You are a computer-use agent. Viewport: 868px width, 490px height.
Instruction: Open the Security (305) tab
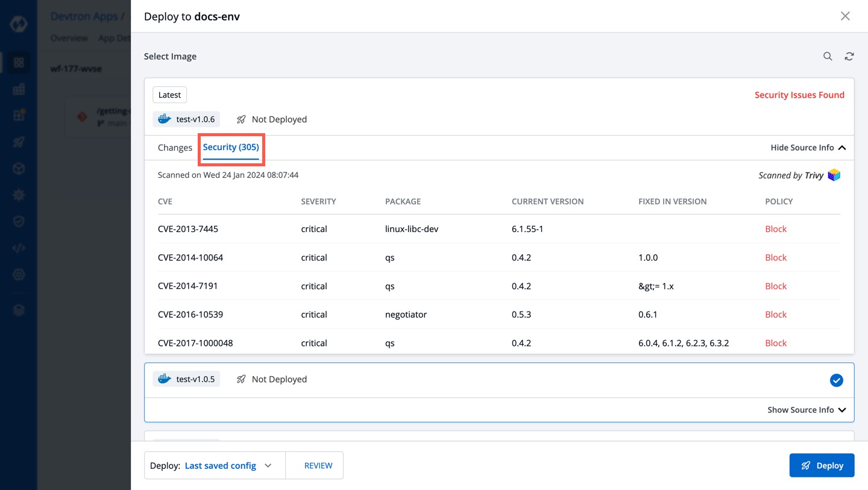231,147
